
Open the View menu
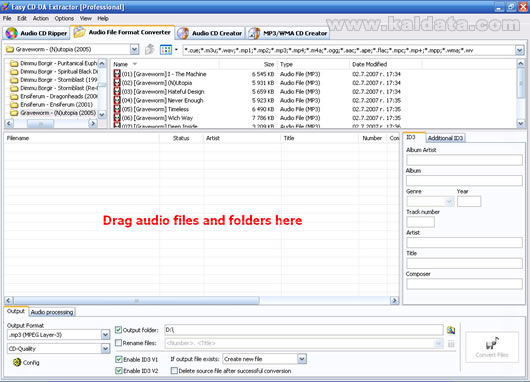click(86, 18)
